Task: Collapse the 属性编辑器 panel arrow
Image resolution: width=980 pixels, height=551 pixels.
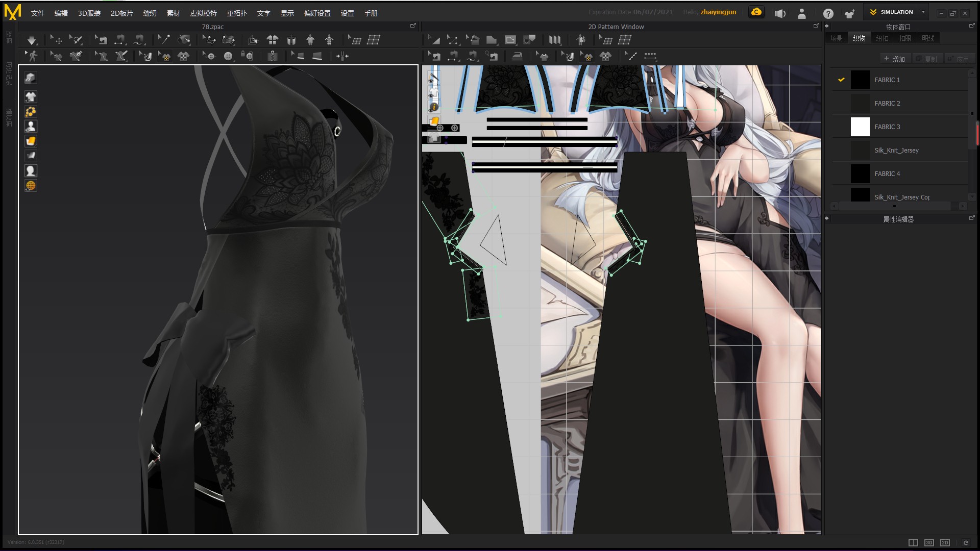Action: 827,218
